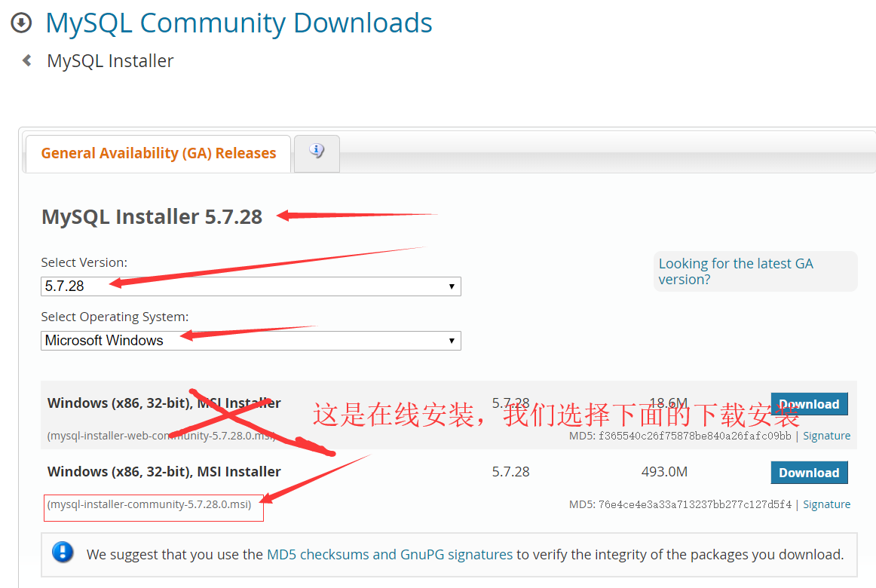
Task: Click the Signature link for the full installer
Action: (826, 504)
